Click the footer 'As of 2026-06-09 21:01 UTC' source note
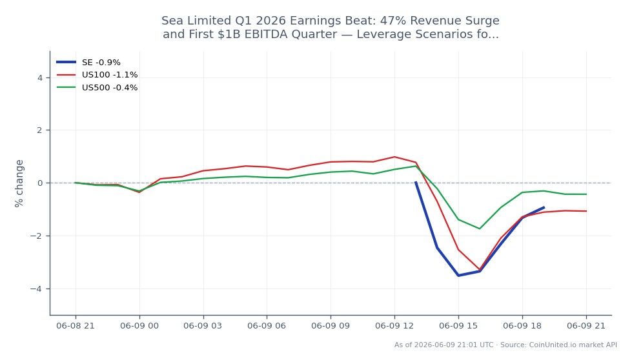The width and height of the screenshot is (632, 364). [505, 345]
